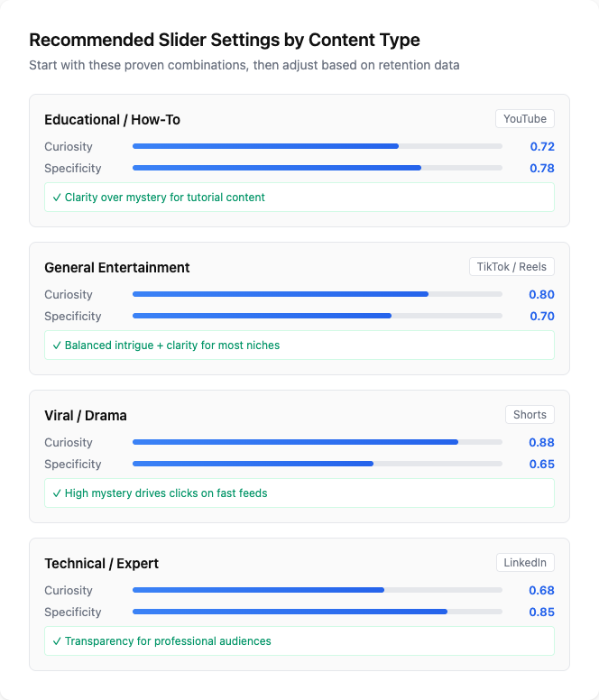599x700 pixels.
Task: Click the Specificity label in Educational / How-To
Action: pos(73,169)
